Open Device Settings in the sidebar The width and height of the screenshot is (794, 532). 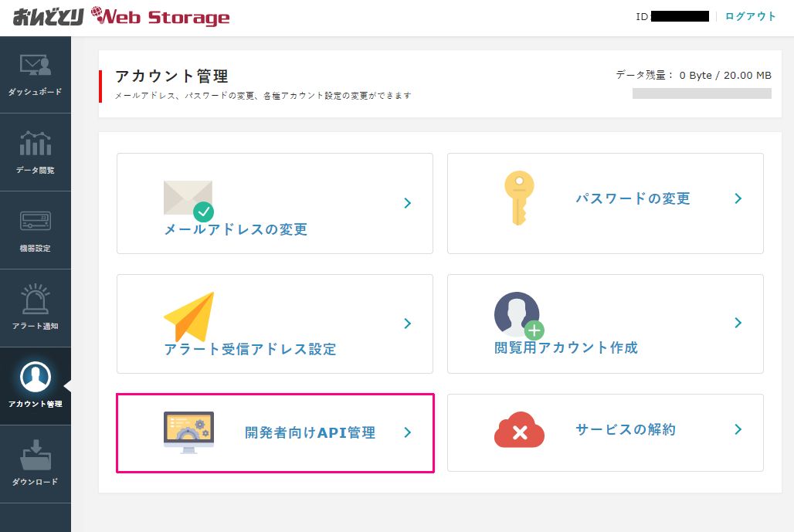click(35, 231)
